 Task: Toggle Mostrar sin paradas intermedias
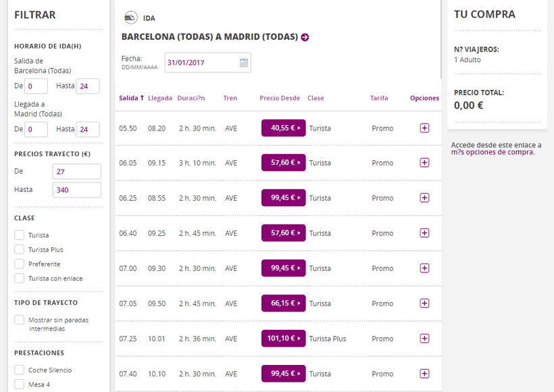pos(20,320)
